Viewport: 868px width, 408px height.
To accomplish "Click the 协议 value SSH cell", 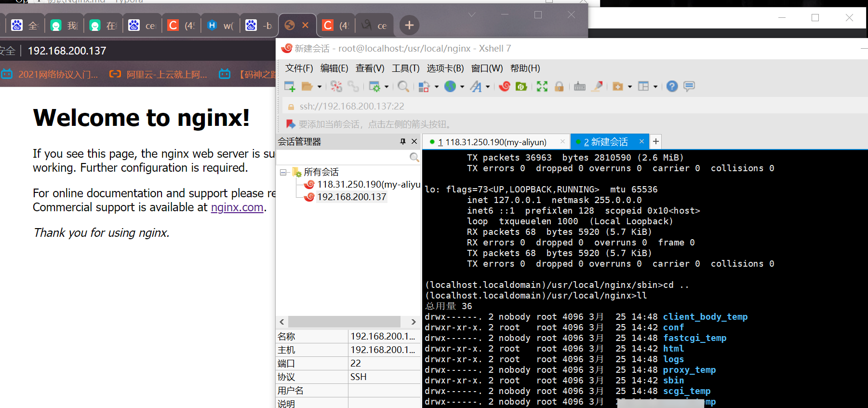I will point(384,377).
